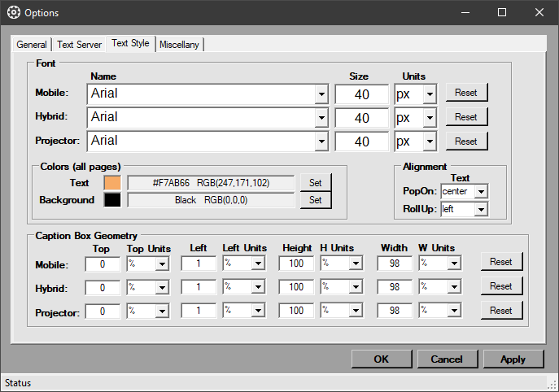Image resolution: width=559 pixels, height=392 pixels.
Task: Go to the Miscellany tab
Action: coord(179,45)
